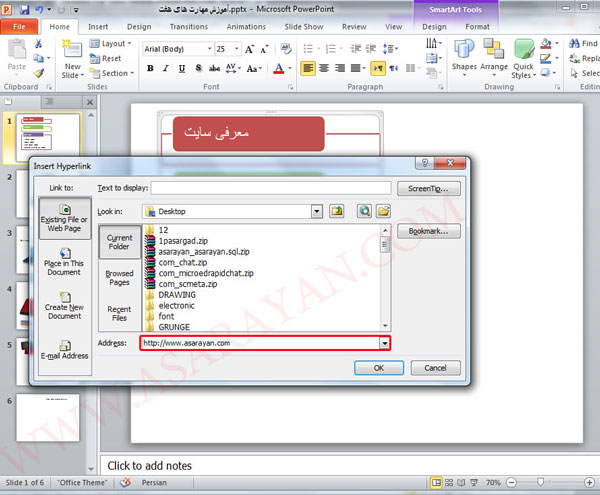Open the Insert ribbon tab
This screenshot has width=600, height=495.
tap(98, 27)
